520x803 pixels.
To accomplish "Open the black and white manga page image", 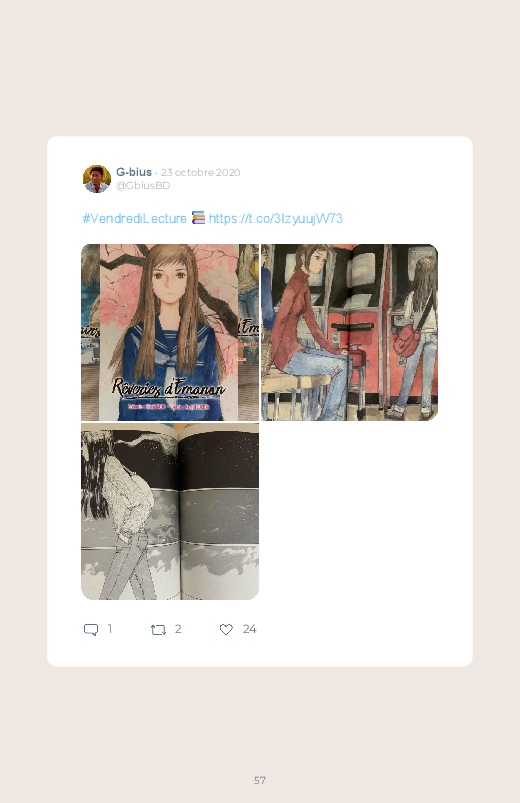I will (x=170, y=511).
